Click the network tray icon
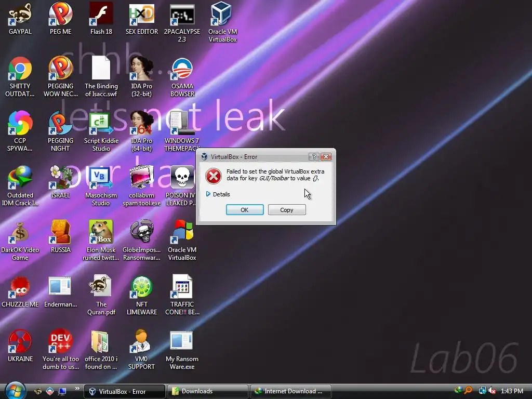The width and height of the screenshot is (532, 399). tap(482, 391)
